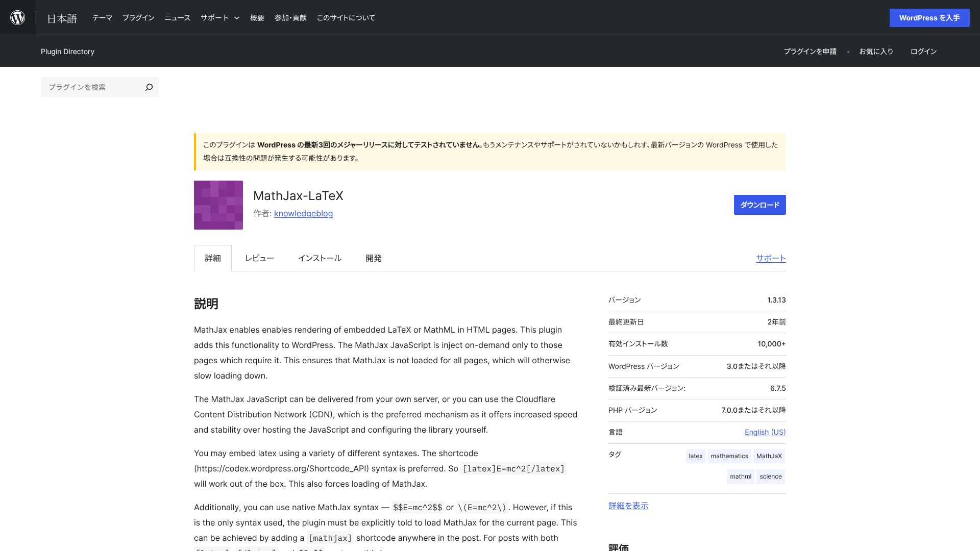Click the $$E=mc^2$$ code snippet
This screenshot has height=551, width=980.
tap(418, 508)
